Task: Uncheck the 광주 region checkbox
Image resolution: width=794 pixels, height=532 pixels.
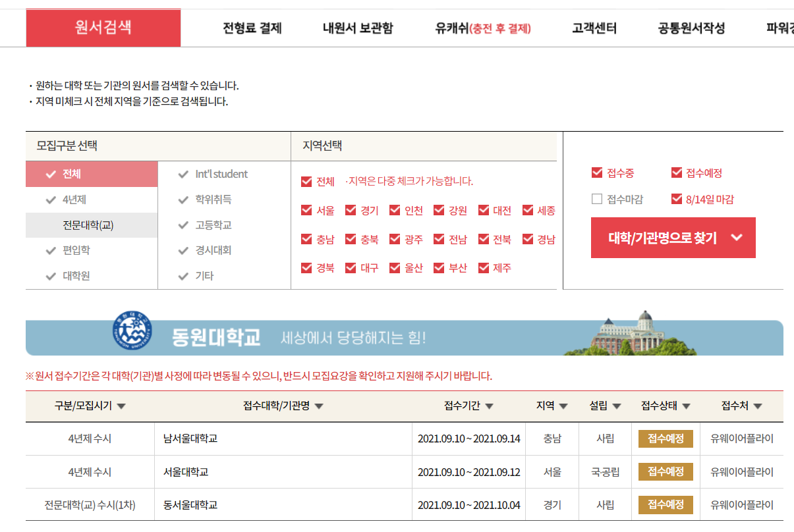Action: point(395,239)
